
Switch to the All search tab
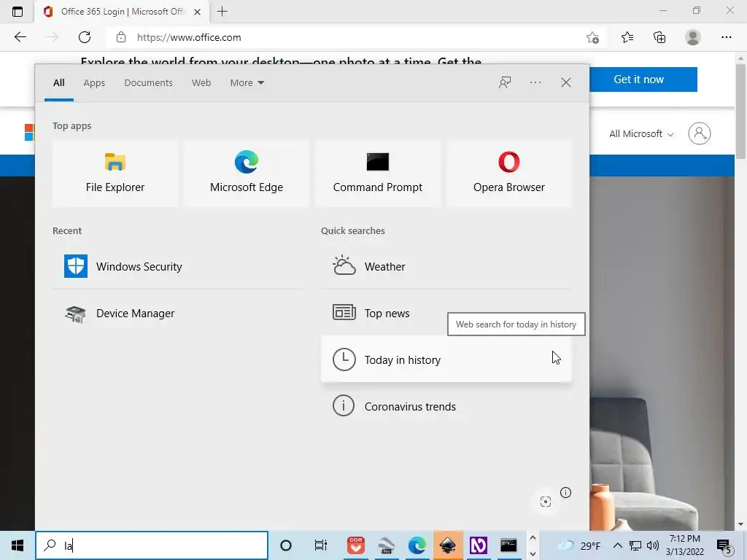(58, 83)
